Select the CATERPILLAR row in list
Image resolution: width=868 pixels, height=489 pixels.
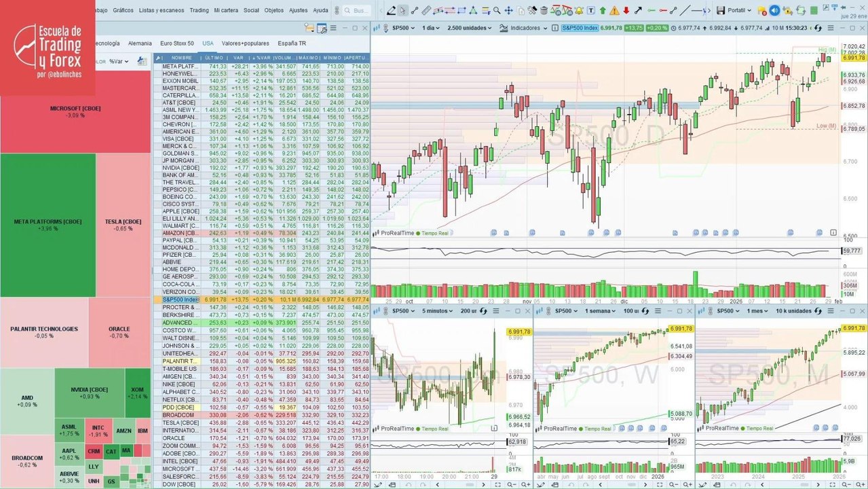[262, 96]
